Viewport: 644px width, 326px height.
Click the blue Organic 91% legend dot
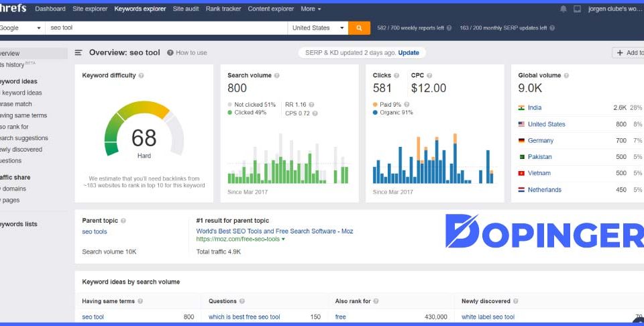375,113
